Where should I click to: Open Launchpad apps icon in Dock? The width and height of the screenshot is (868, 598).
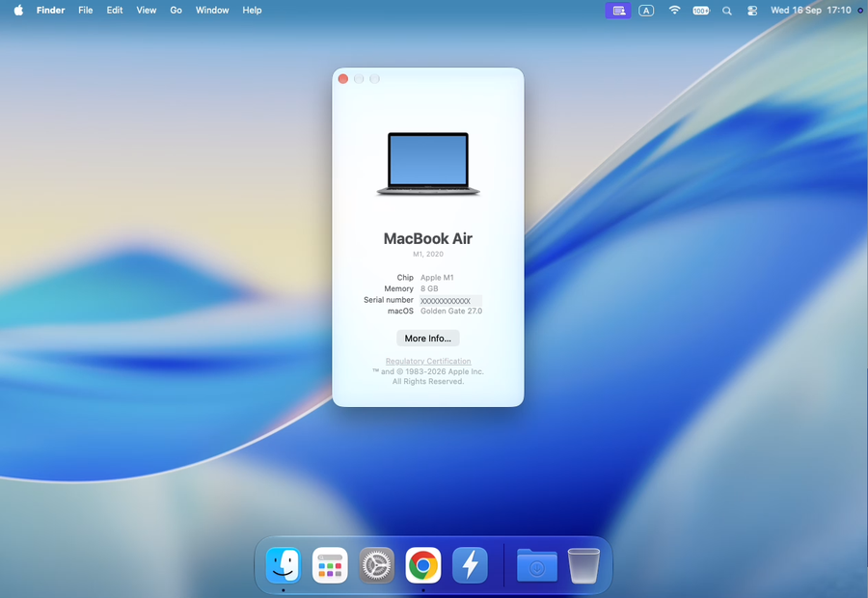click(330, 565)
